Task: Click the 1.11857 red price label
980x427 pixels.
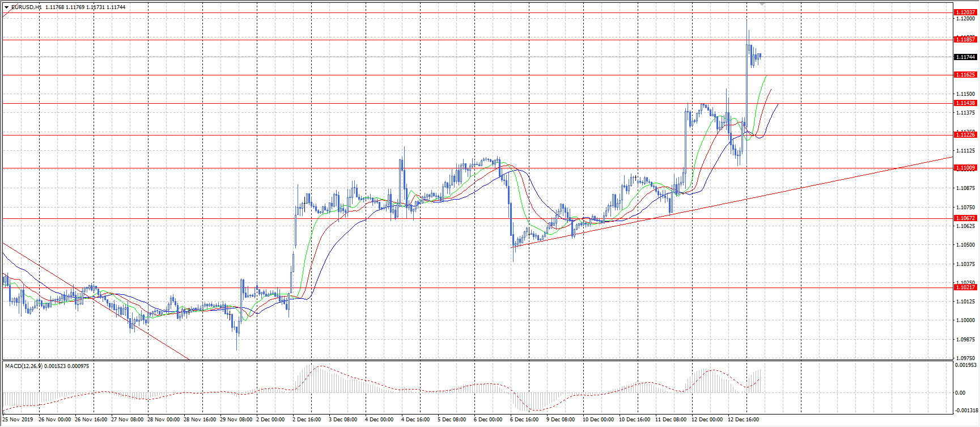Action: tap(965, 40)
